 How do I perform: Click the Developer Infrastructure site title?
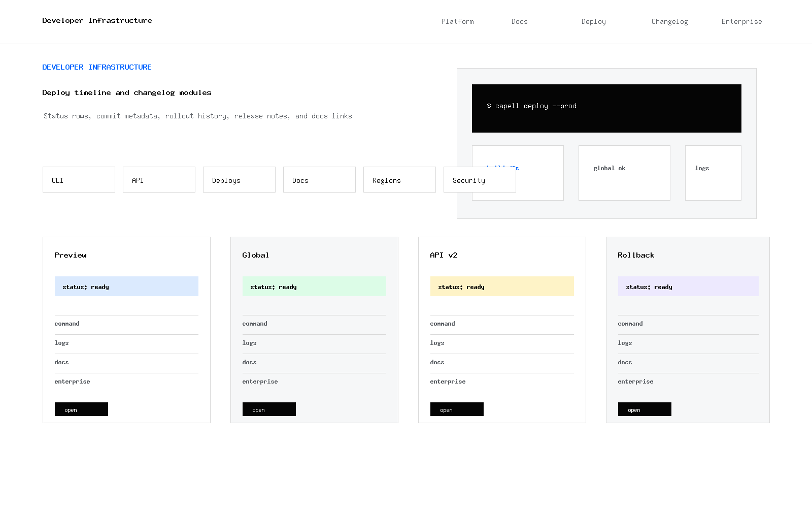(97, 20)
